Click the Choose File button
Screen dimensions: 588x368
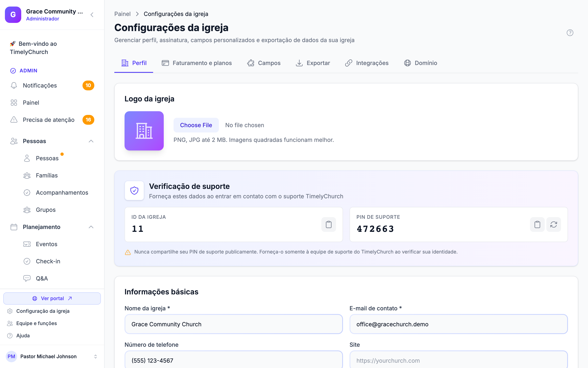coord(196,125)
